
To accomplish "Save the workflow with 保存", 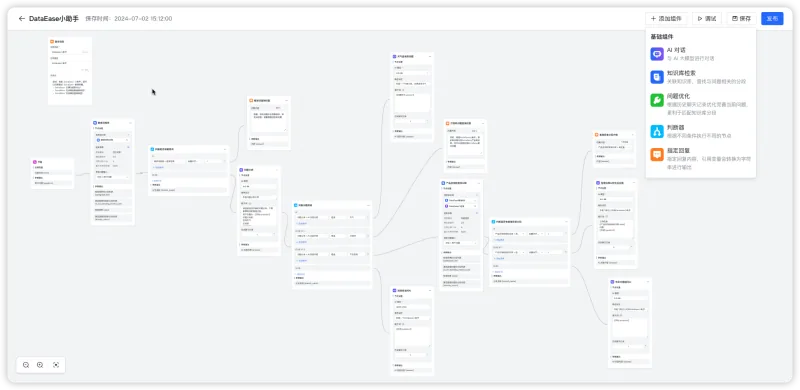I will point(741,18).
